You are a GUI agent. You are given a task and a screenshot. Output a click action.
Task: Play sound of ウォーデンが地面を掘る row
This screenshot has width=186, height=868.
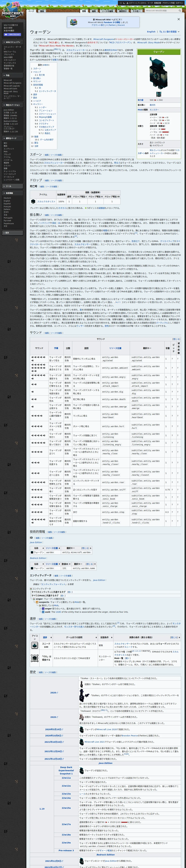pyautogui.click(x=33, y=392)
